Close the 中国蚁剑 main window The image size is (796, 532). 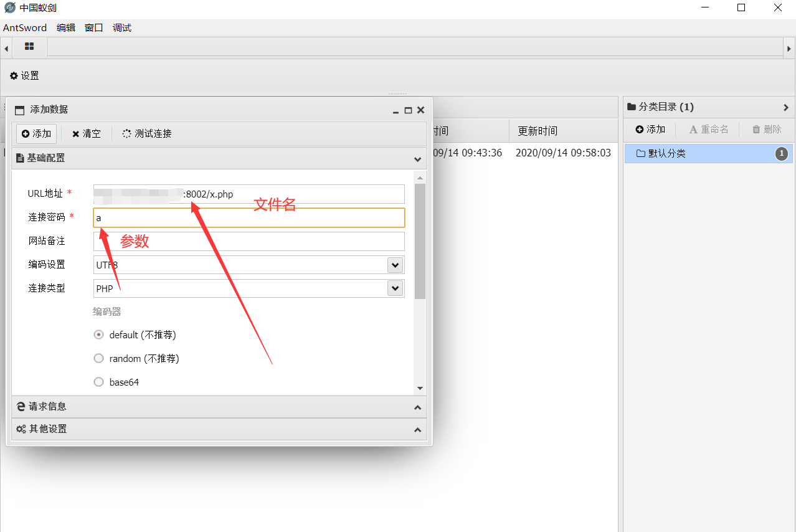[x=777, y=8]
